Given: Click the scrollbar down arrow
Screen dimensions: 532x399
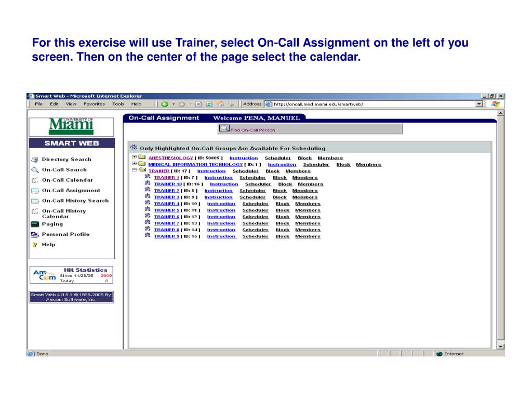Looking at the screenshot, I should [500, 346].
